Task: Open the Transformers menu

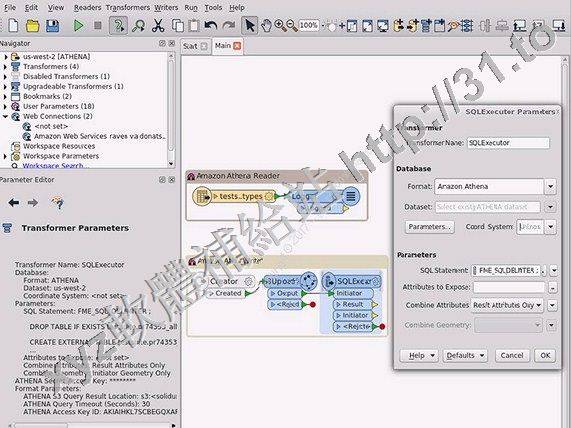Action: [128, 8]
